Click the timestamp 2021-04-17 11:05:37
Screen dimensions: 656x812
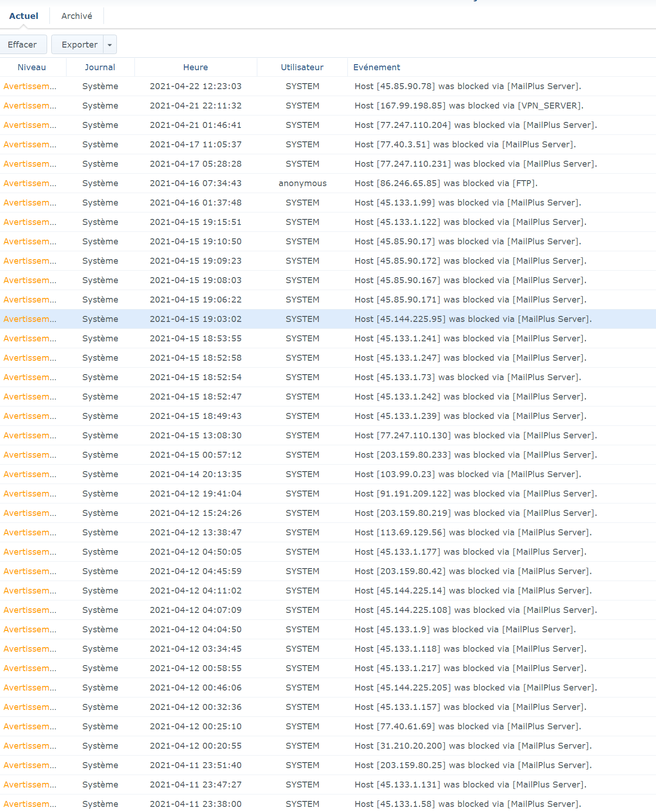pos(195,145)
